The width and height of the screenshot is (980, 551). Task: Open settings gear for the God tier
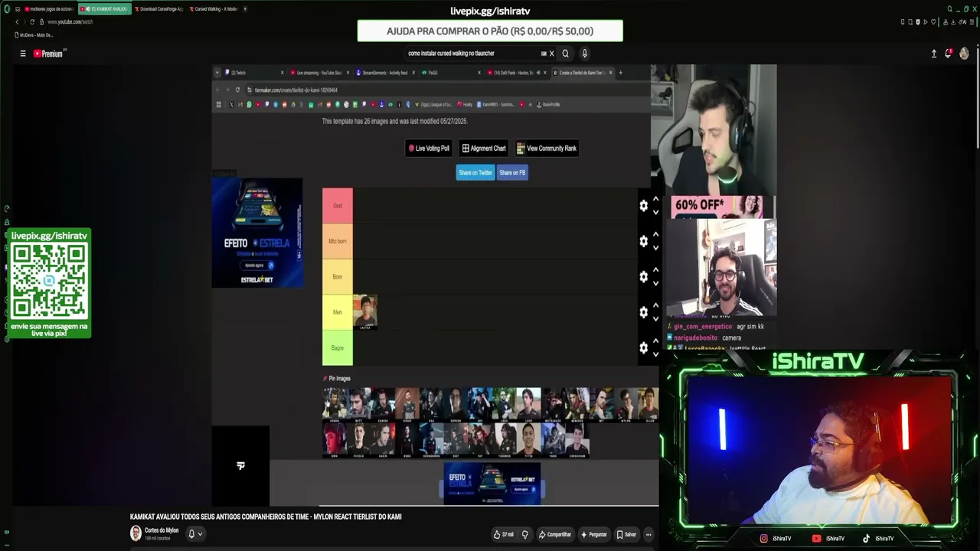tap(644, 206)
